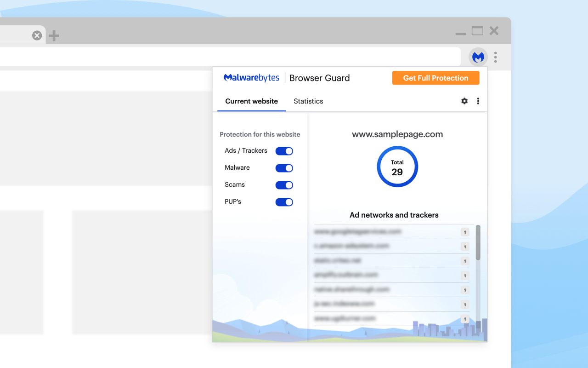This screenshot has height=368, width=588.
Task: Close the first browser tab using its X icon
Action: tap(37, 35)
